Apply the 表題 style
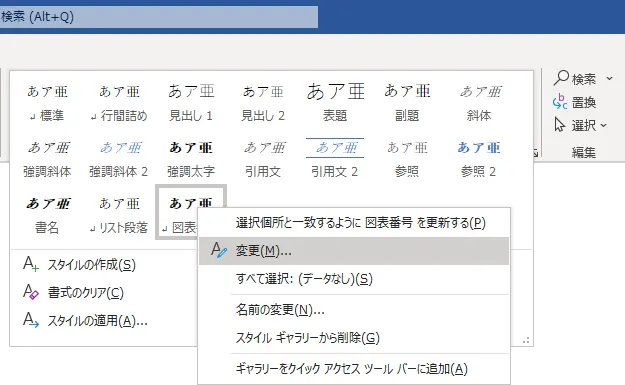The width and height of the screenshot is (625, 385). [x=335, y=102]
